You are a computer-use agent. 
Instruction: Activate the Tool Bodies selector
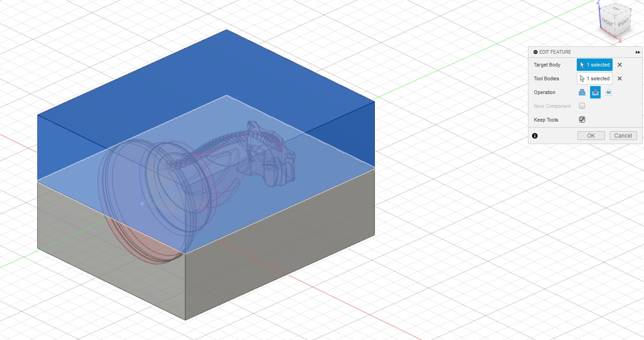coord(594,78)
